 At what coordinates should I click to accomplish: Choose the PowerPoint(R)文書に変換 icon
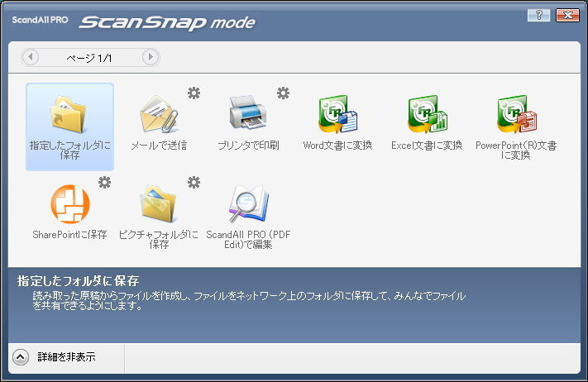(516, 116)
